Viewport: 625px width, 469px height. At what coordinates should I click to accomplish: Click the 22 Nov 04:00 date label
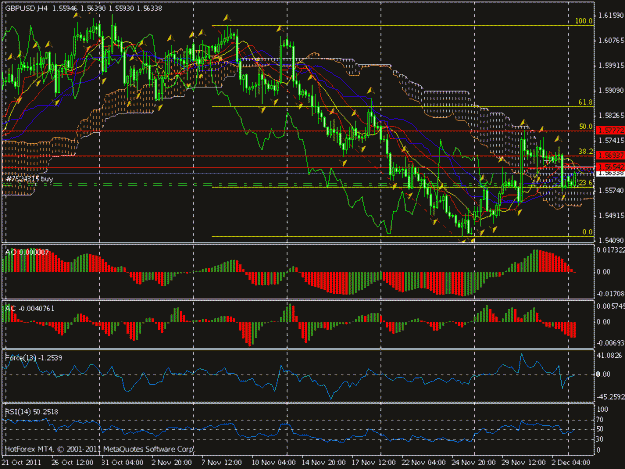(423, 462)
